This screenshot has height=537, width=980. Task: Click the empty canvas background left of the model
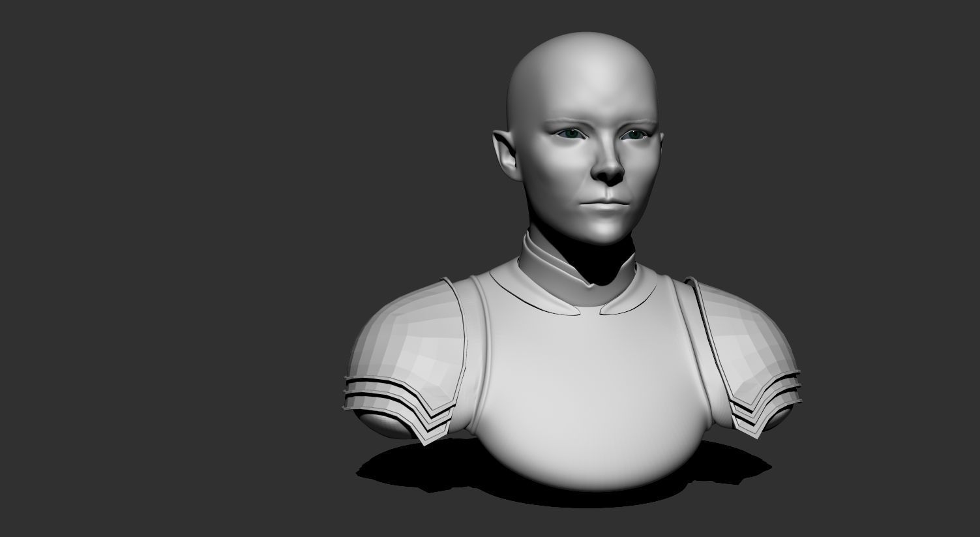click(163, 261)
